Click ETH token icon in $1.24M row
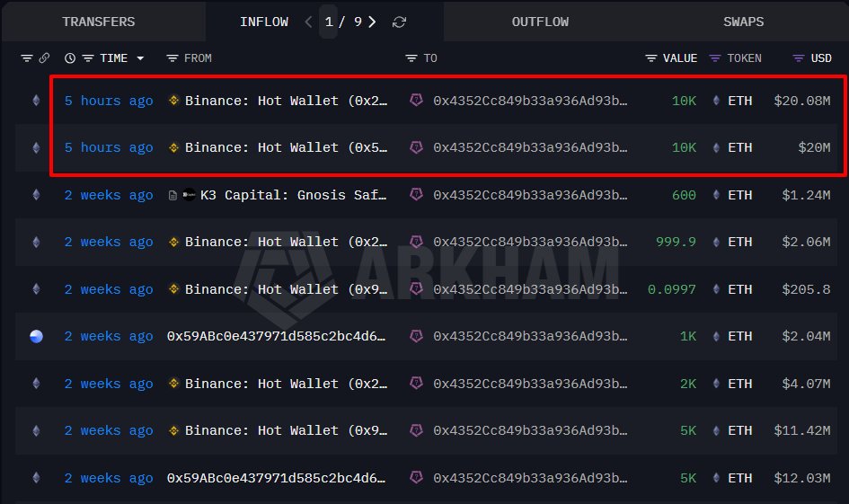This screenshot has height=504, width=849. (x=716, y=194)
